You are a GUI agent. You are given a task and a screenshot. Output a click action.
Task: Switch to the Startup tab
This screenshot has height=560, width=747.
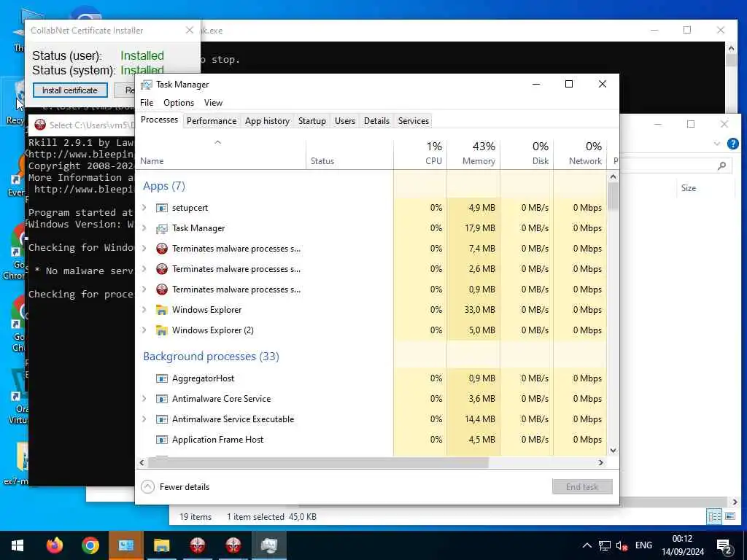click(x=312, y=121)
